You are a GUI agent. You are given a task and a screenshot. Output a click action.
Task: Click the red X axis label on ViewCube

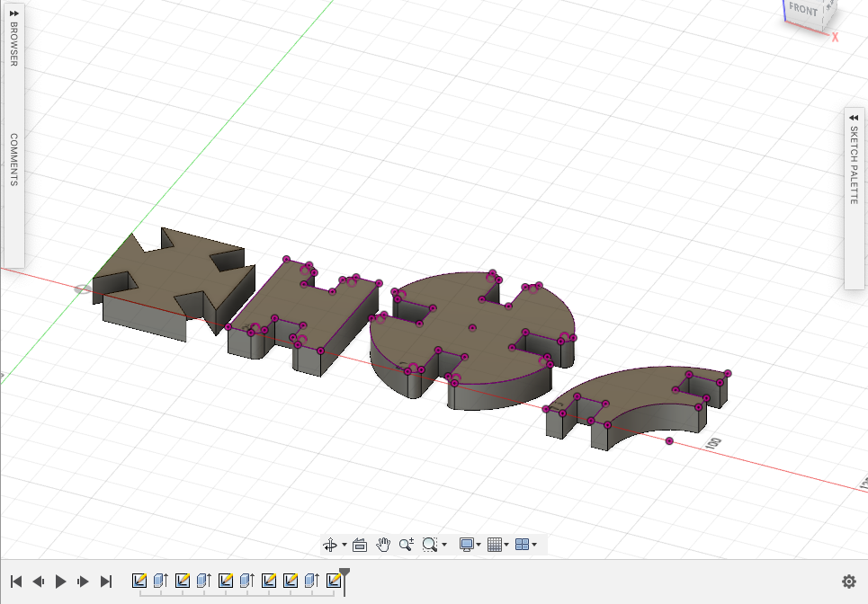(836, 37)
